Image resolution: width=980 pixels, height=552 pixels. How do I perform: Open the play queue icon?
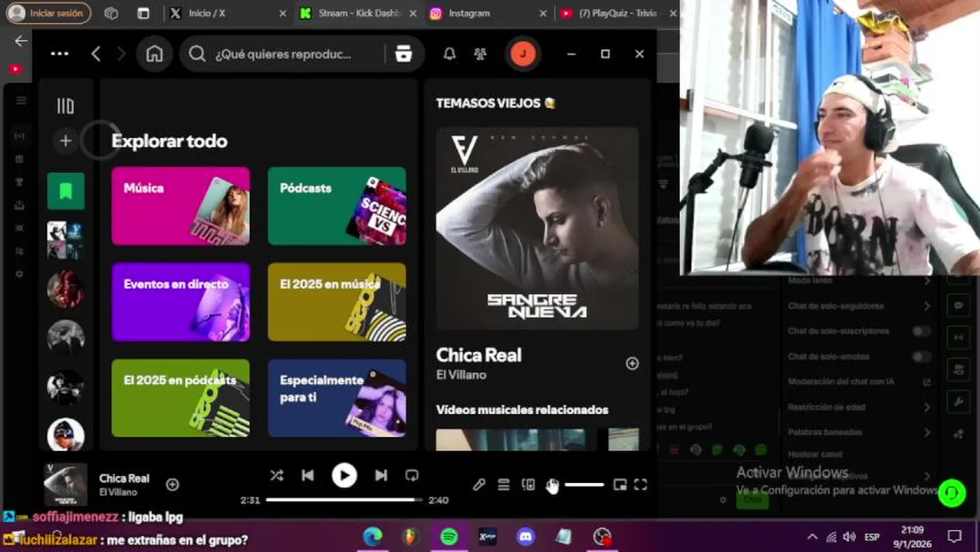[x=504, y=485]
